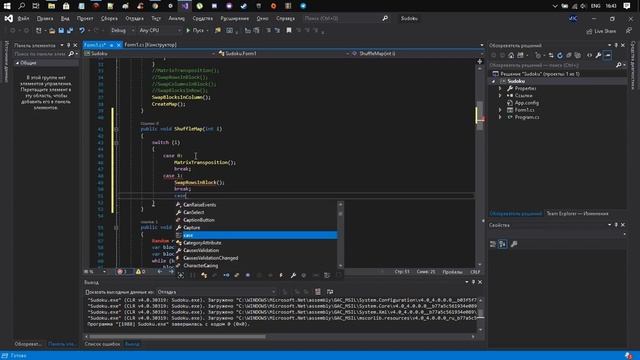Open the Any CPU platform dropdown
Image resolution: width=640 pixels, height=360 pixels.
coord(160,31)
